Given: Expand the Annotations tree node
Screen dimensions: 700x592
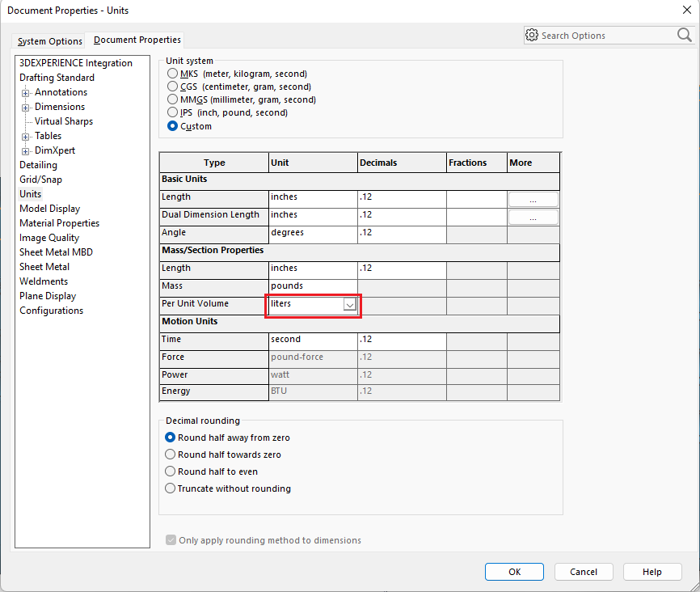Looking at the screenshot, I should coord(26,93).
